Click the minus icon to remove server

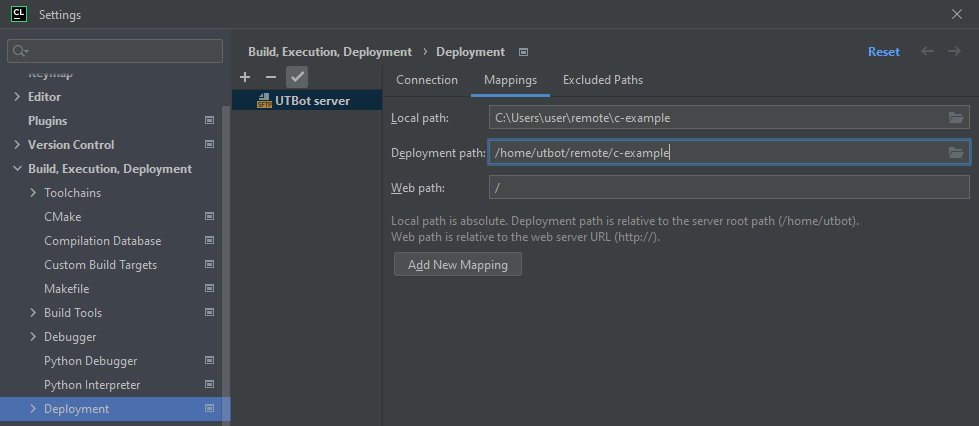click(270, 77)
